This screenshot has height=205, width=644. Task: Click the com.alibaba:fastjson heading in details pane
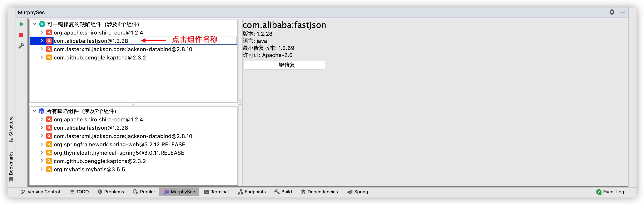point(284,25)
